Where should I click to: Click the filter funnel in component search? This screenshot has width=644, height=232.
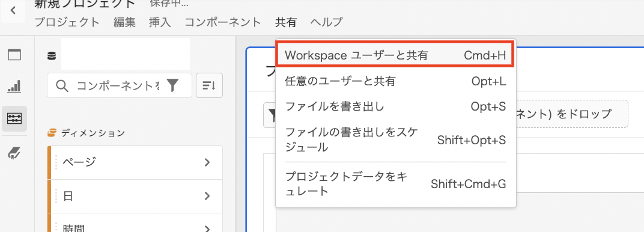click(x=173, y=85)
